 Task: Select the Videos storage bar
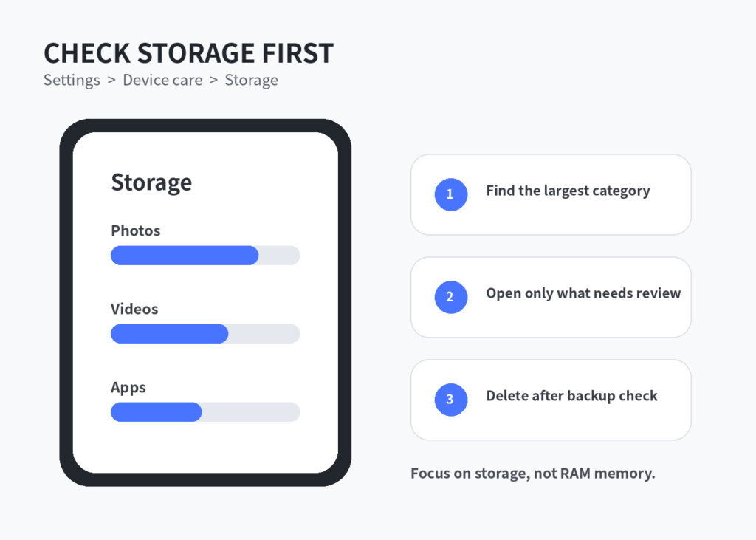205,333
